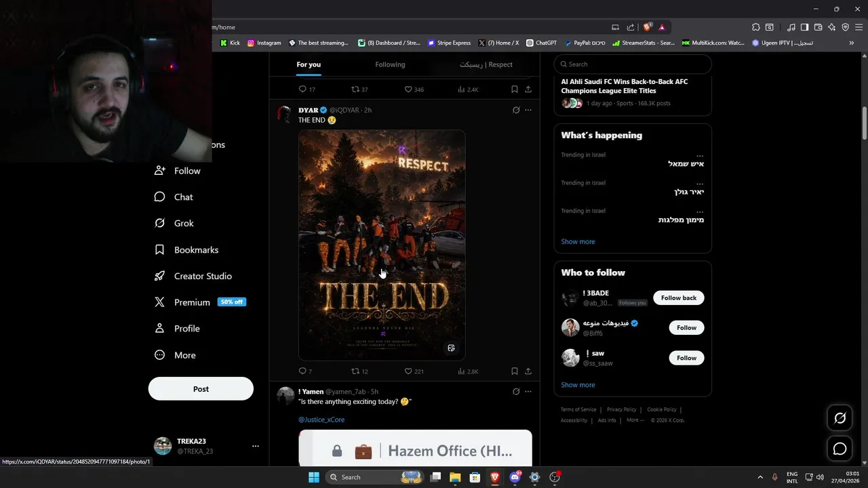Screen dimensions: 868x488
Task: Open Creator Studio in sidebar
Action: point(193,276)
